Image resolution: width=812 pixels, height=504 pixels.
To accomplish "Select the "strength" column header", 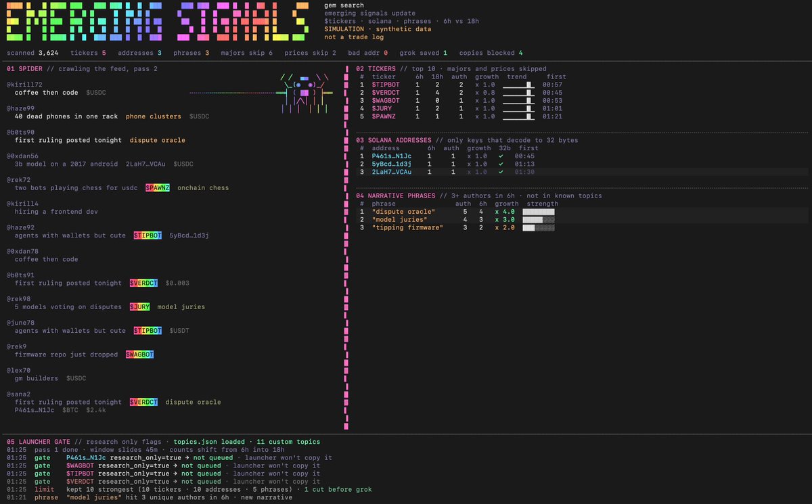I will point(543,204).
